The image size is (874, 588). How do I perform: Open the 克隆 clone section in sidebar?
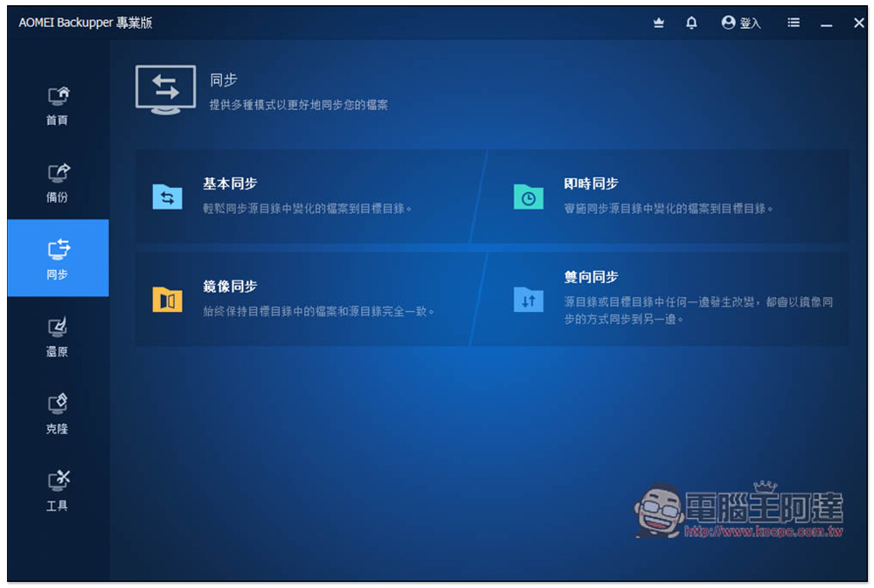[x=58, y=413]
